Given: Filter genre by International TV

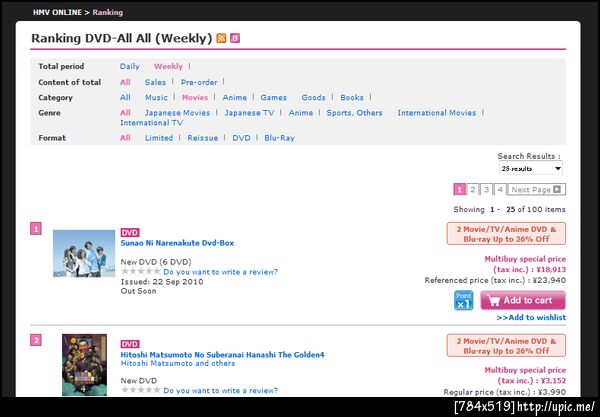Looking at the screenshot, I should pos(151,123).
